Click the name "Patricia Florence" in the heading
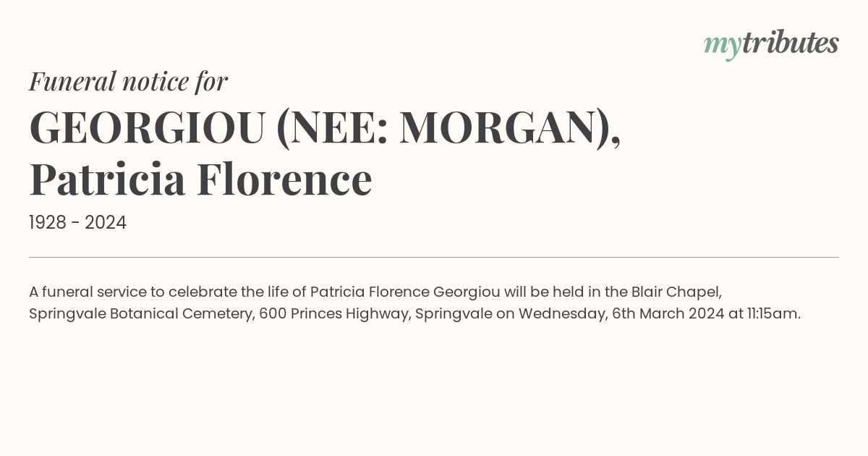This screenshot has width=868, height=456. [200, 180]
